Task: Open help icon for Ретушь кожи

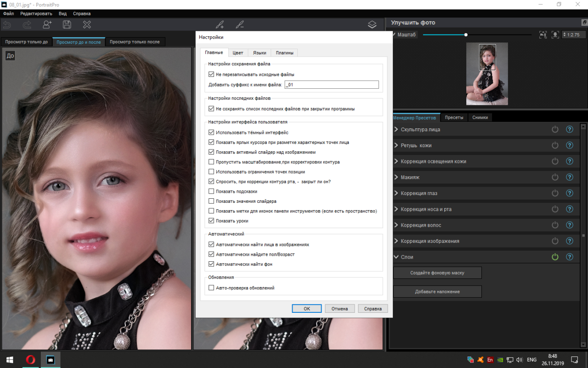Action: click(570, 145)
